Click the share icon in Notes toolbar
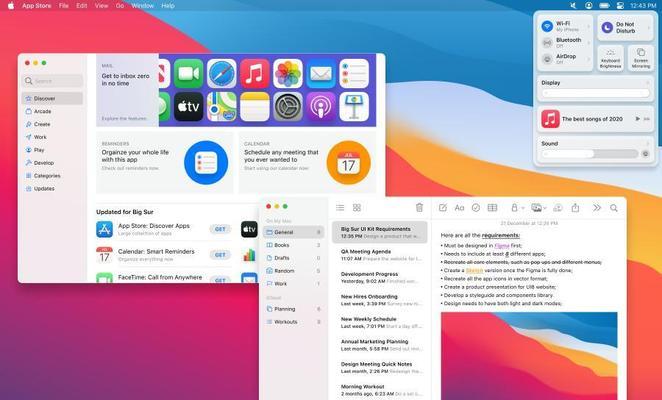This screenshot has height=400, width=662. (x=575, y=207)
